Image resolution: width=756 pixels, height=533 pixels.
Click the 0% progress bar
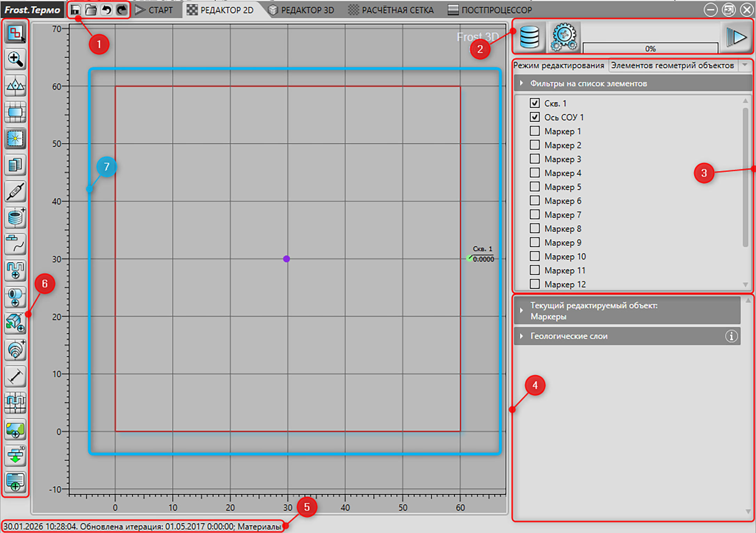pos(650,48)
